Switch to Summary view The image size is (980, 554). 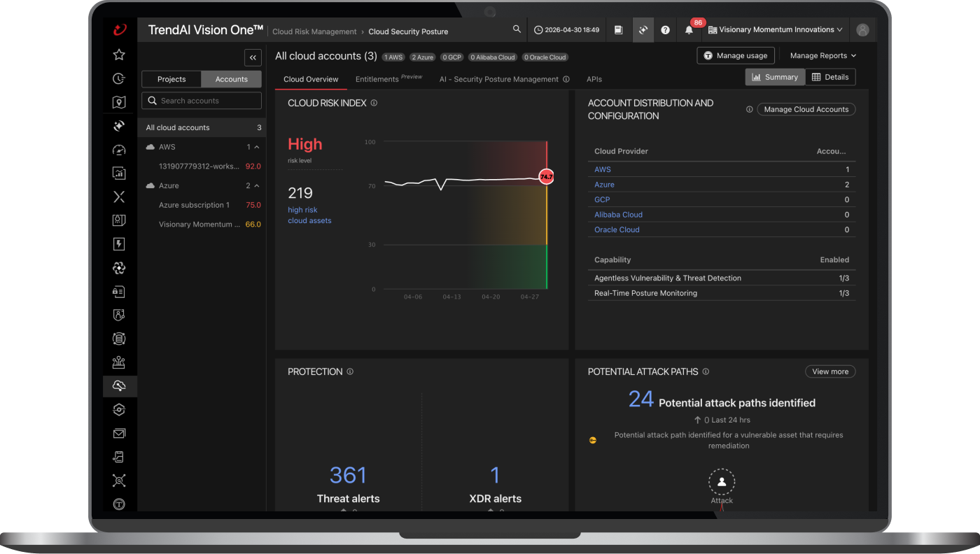pos(775,77)
